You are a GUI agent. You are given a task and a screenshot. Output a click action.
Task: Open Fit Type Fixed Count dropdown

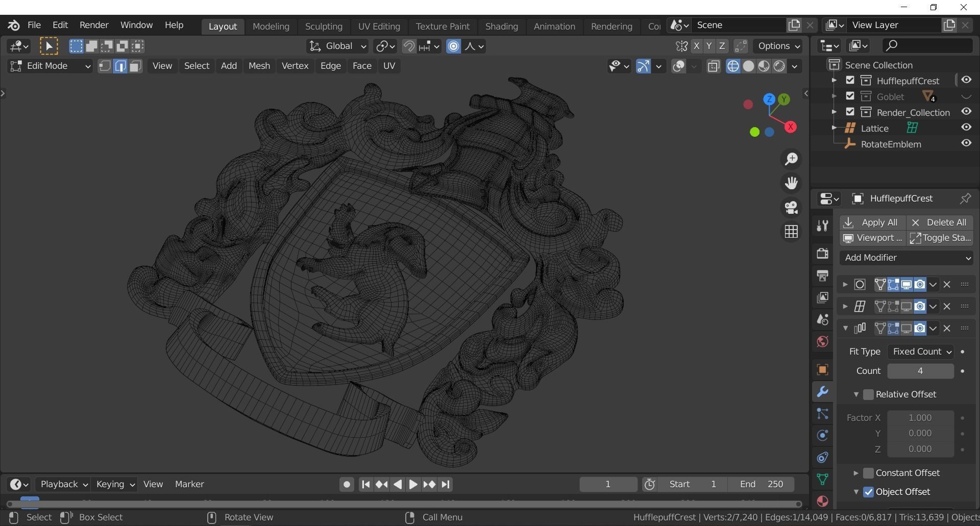(920, 352)
